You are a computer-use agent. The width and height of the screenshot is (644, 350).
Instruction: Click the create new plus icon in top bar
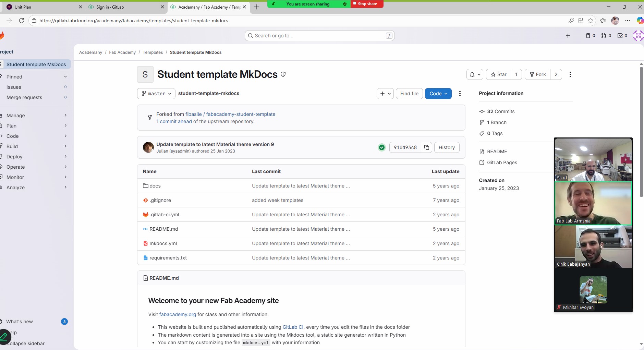click(x=568, y=36)
